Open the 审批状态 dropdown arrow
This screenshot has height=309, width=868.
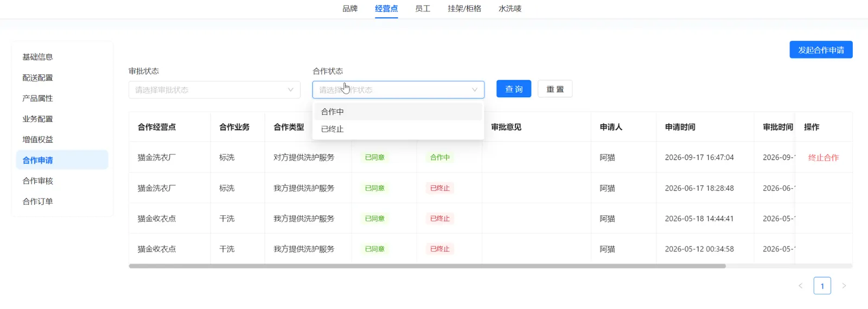[290, 90]
